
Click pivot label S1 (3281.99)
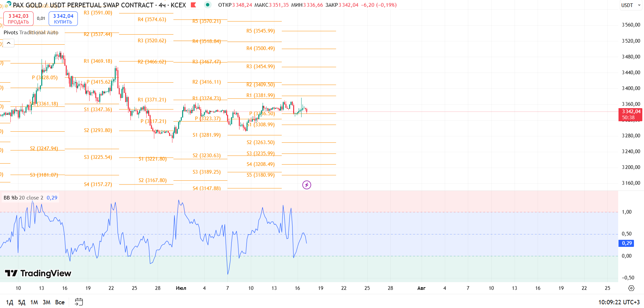(207, 135)
